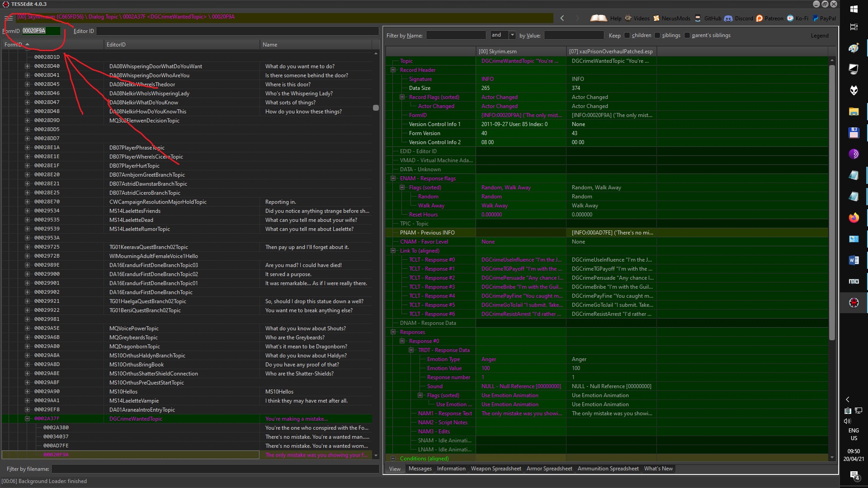Sort by FormID column header
This screenshot has height=488, width=868.
click(x=52, y=44)
